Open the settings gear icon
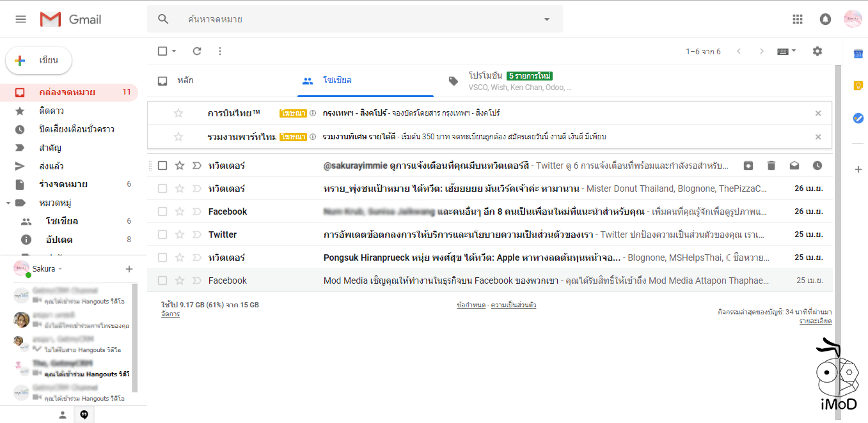The width and height of the screenshot is (868, 423). (x=817, y=51)
